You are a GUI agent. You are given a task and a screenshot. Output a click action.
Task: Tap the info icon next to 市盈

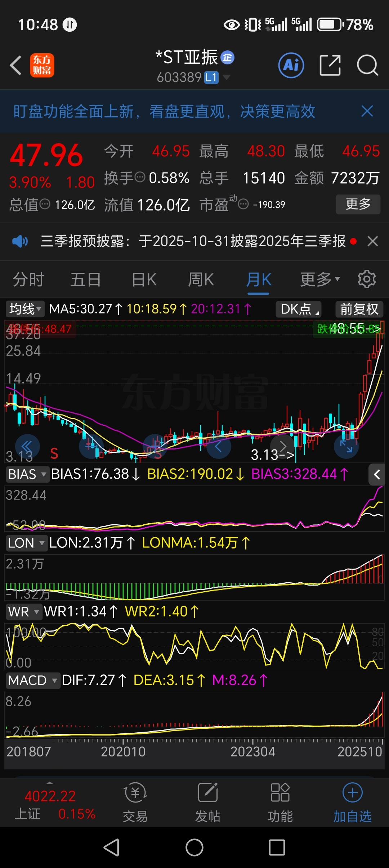(x=243, y=204)
